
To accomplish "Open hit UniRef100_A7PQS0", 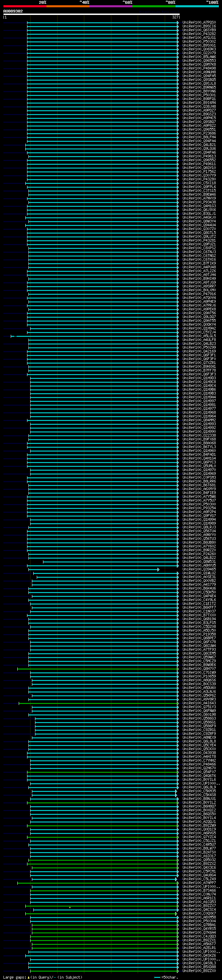I will point(199,23).
